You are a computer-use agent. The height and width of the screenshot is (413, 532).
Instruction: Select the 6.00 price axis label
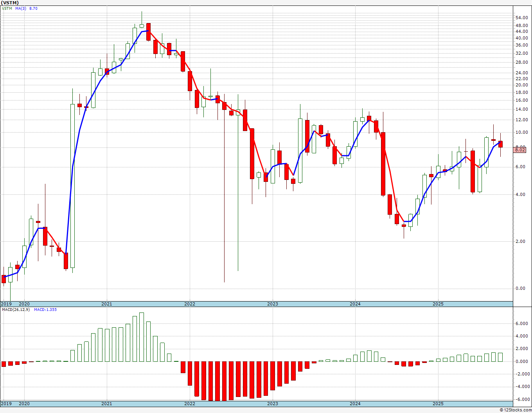520,167
